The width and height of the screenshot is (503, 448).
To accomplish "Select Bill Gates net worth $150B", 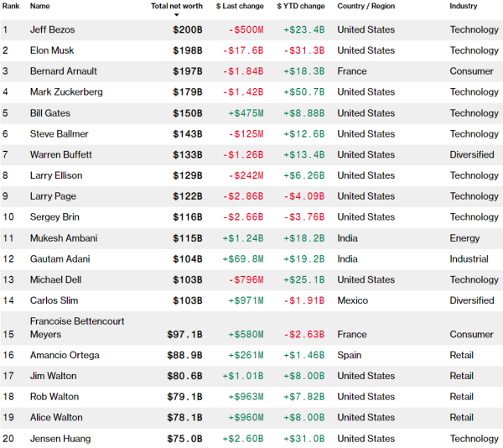I will 188,113.
